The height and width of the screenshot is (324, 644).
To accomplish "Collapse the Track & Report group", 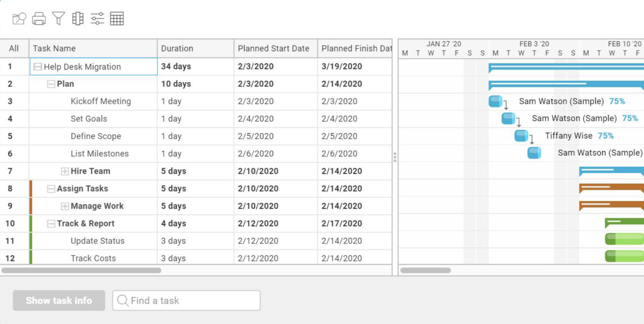I will coord(51,224).
